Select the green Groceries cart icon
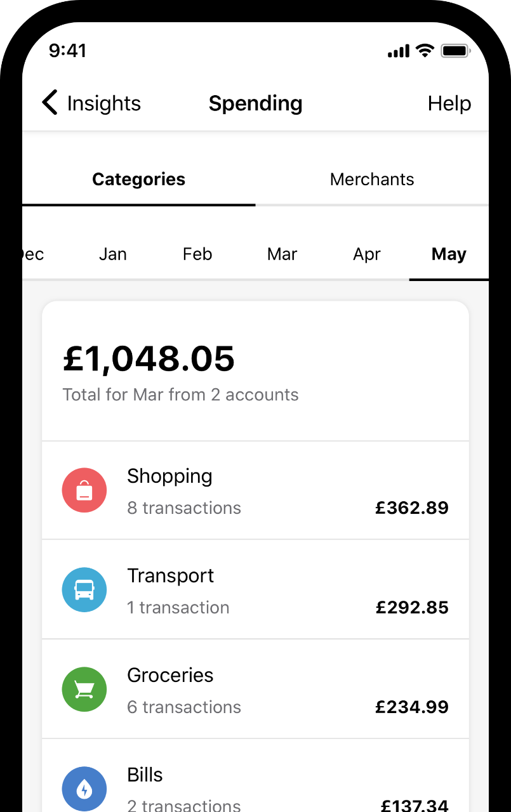 coord(84,690)
